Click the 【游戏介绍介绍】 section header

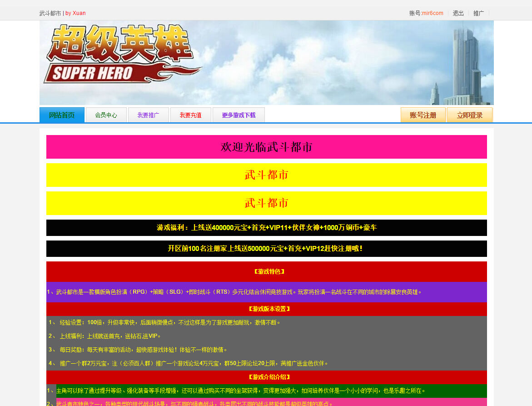click(x=269, y=377)
